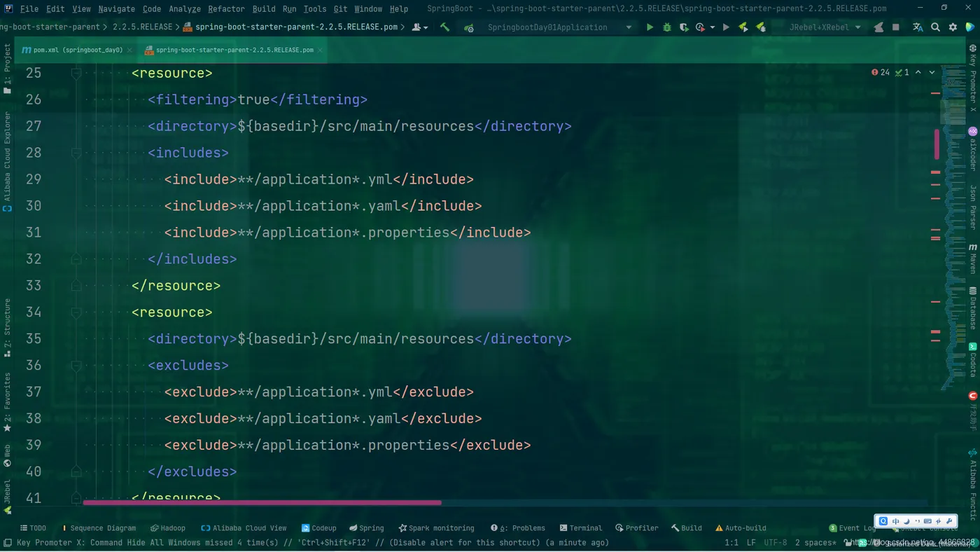Open the aiXcoder side panel

972,149
